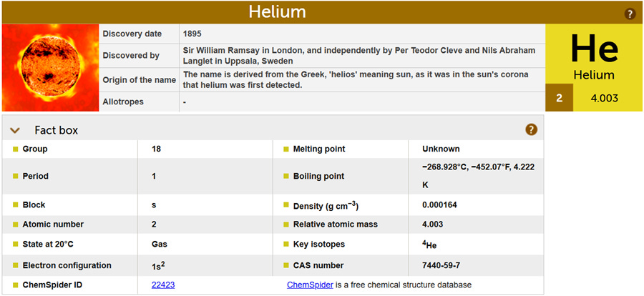This screenshot has width=644, height=296.
Task: Open ChemSpider ID 22423 link
Action: click(x=163, y=285)
